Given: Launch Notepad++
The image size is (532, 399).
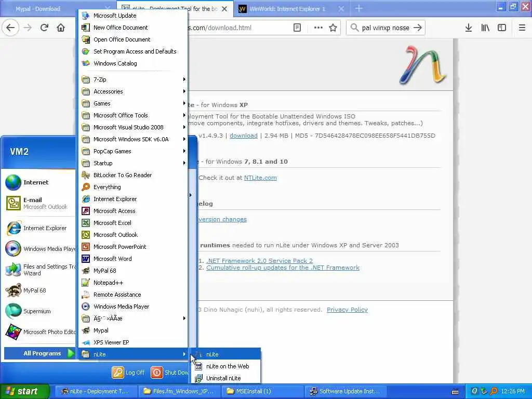Looking at the screenshot, I should (x=133, y=283).
